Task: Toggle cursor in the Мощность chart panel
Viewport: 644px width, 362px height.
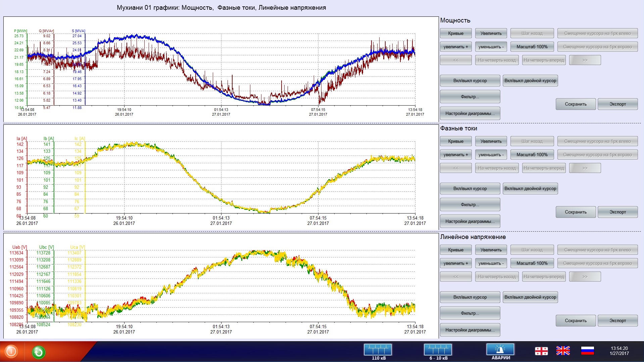Action: pyautogui.click(x=470, y=81)
